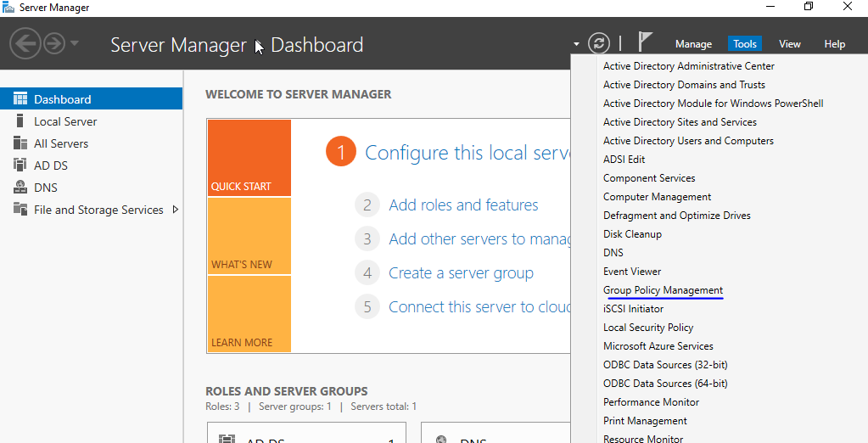The image size is (868, 443).
Task: Click step 1 orange circle number
Action: [341, 151]
